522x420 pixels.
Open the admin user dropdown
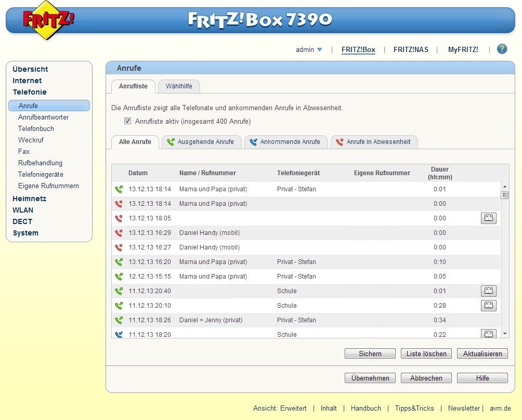[x=309, y=49]
